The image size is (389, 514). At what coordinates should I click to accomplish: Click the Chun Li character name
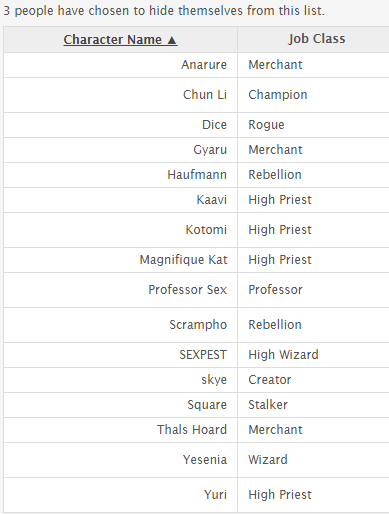click(205, 95)
